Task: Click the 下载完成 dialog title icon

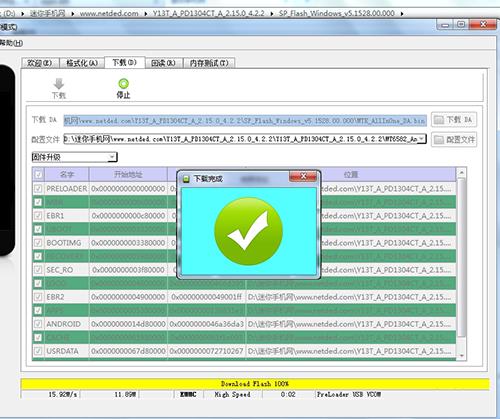Action: (186, 179)
